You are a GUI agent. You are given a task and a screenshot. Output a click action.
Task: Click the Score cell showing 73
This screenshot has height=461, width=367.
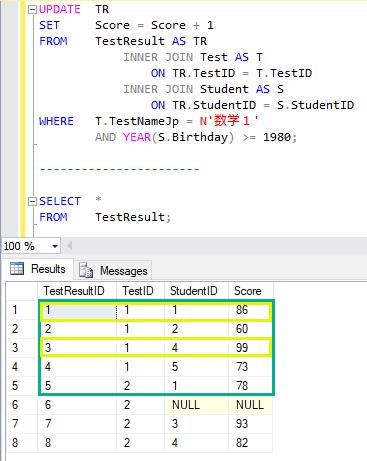tap(250, 367)
